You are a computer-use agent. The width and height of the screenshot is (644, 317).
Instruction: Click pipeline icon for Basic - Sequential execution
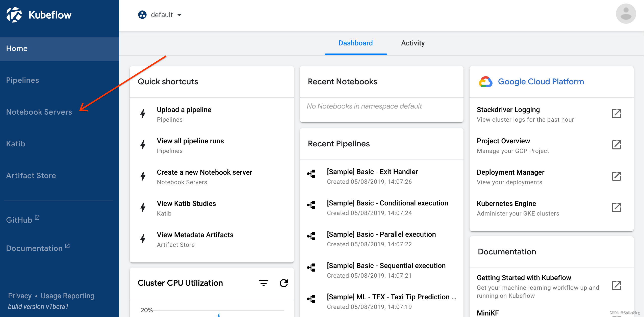(311, 268)
